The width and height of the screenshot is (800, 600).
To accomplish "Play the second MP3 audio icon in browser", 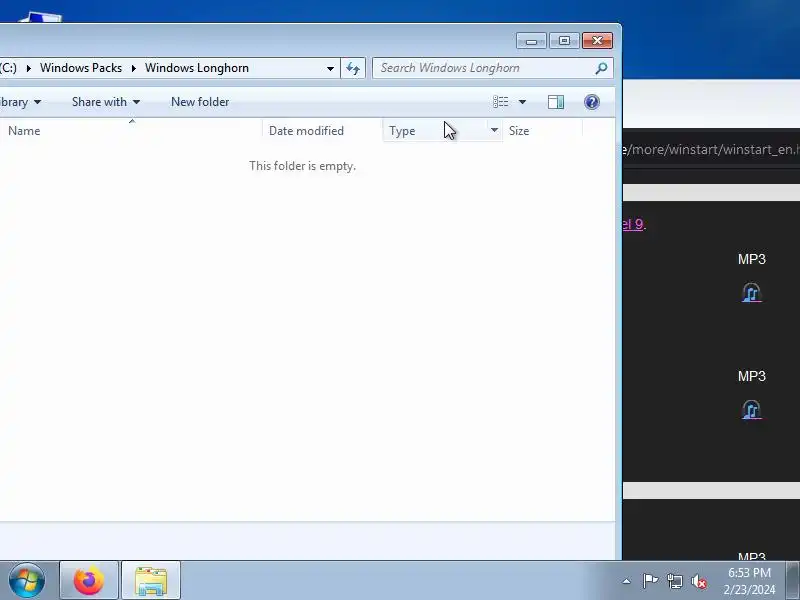I will (x=752, y=410).
